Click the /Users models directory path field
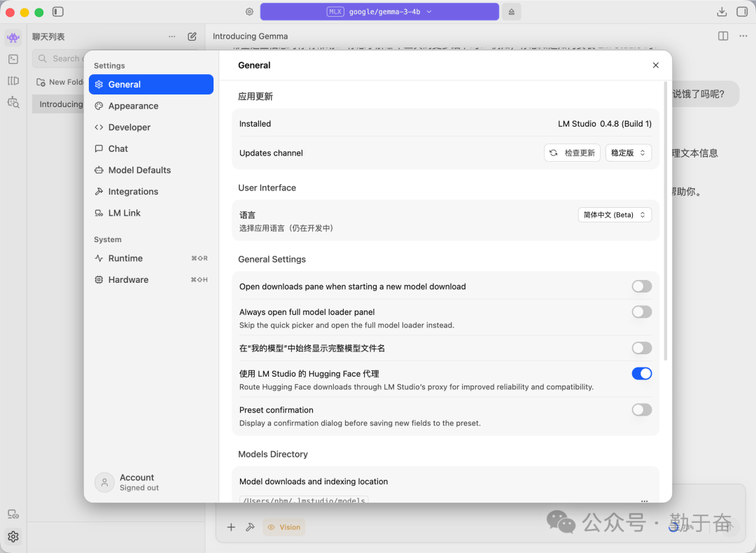The height and width of the screenshot is (553, 756). pyautogui.click(x=304, y=500)
